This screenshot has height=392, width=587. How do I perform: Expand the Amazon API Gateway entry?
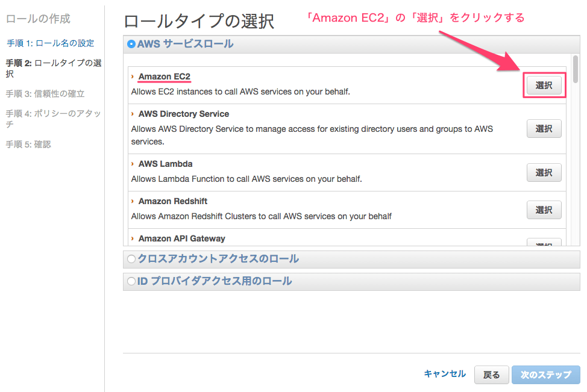point(134,238)
